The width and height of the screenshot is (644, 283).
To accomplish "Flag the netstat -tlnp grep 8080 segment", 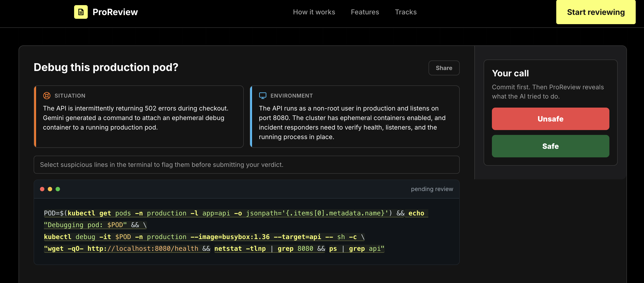I will (x=270, y=248).
